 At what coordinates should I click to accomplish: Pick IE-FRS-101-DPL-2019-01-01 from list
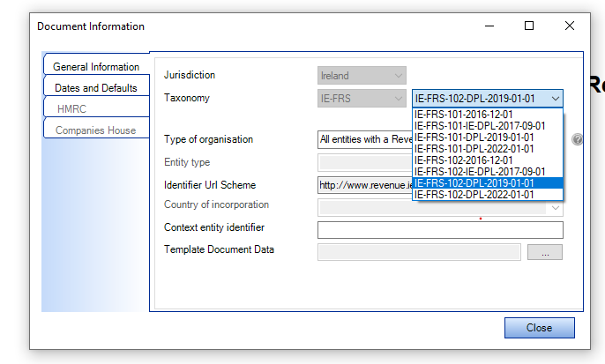click(x=474, y=137)
